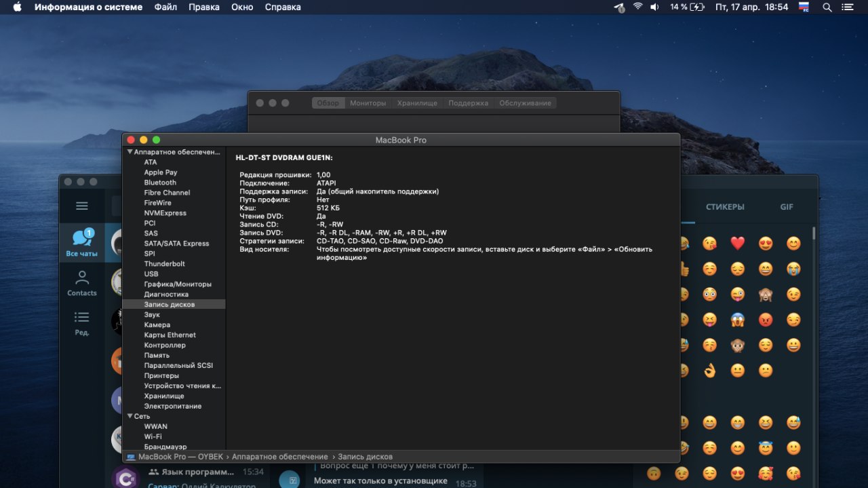Pick the flushed face emoji
Viewport: 868px width, 488px height.
[710, 294]
